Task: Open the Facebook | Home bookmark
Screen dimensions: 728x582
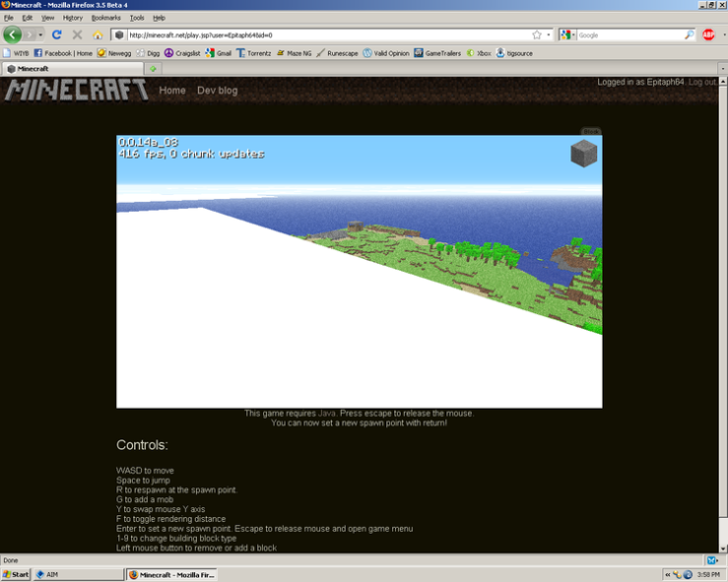Action: (63, 53)
